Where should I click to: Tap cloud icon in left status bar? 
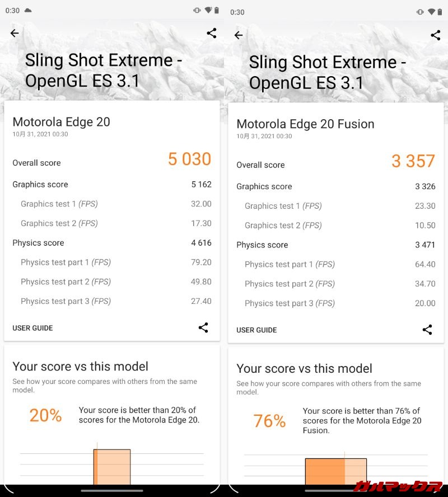[28, 11]
